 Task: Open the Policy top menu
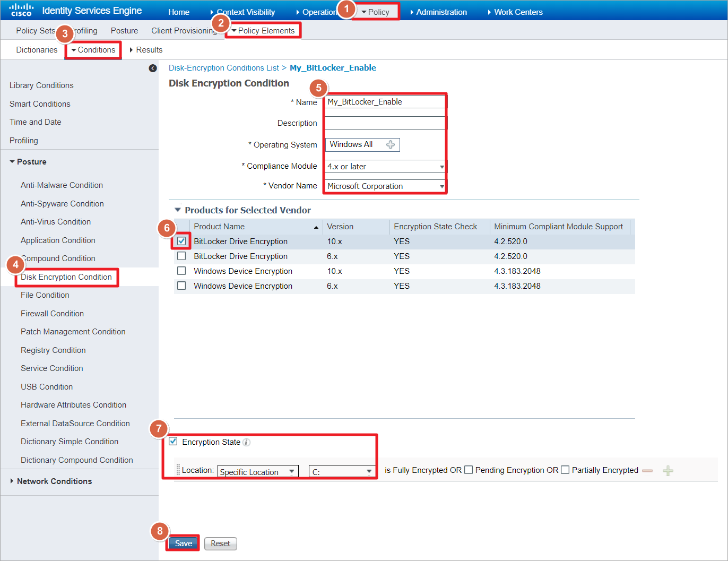376,12
